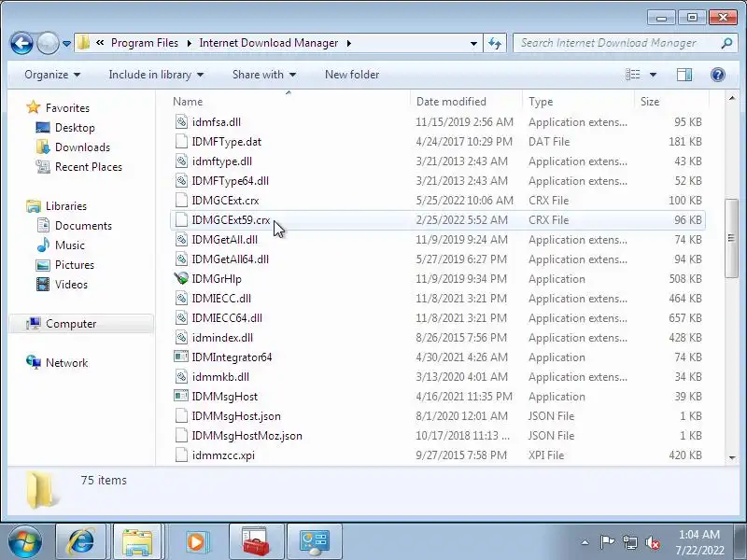Select idmfsa.dll file icon
747x560 pixels.
click(181, 122)
